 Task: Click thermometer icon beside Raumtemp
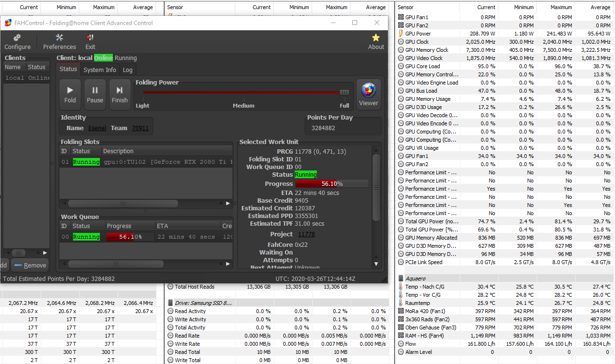[401, 303]
